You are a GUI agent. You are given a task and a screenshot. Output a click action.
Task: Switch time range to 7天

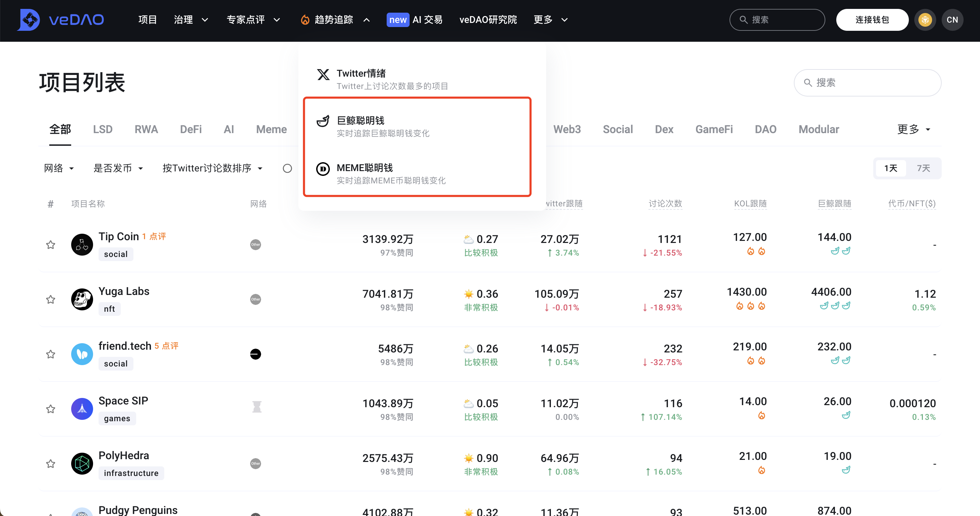point(923,168)
